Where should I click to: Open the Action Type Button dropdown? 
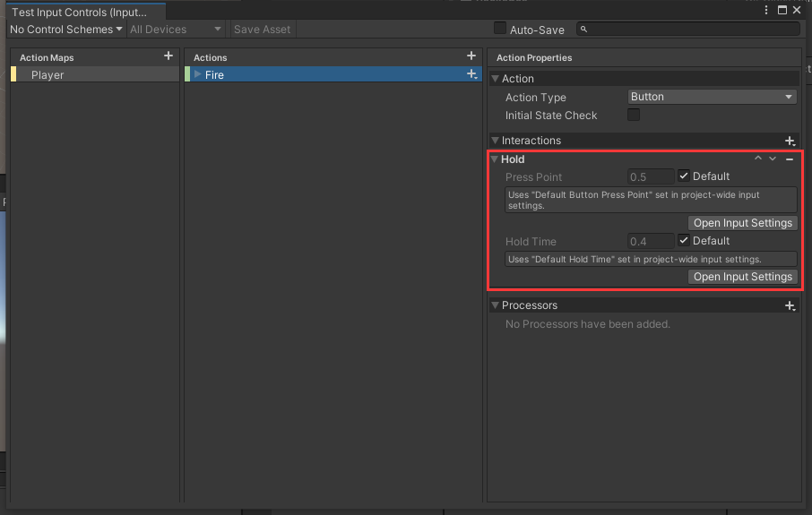[x=712, y=97]
